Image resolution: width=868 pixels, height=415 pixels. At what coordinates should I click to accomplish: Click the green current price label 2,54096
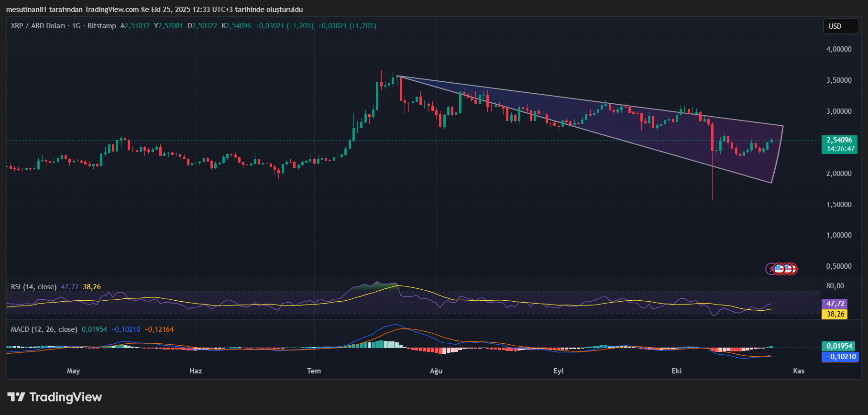click(839, 140)
